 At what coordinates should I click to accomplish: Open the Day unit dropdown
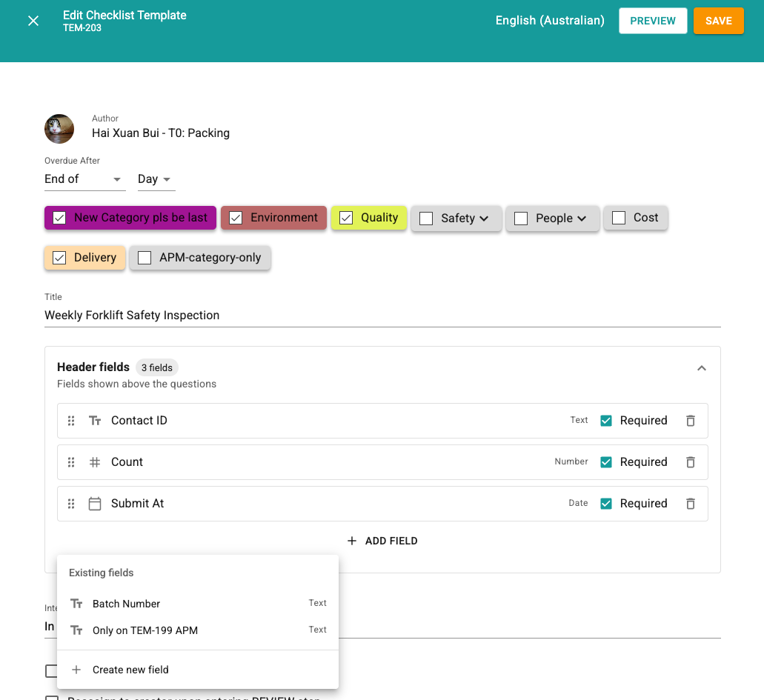pos(156,179)
